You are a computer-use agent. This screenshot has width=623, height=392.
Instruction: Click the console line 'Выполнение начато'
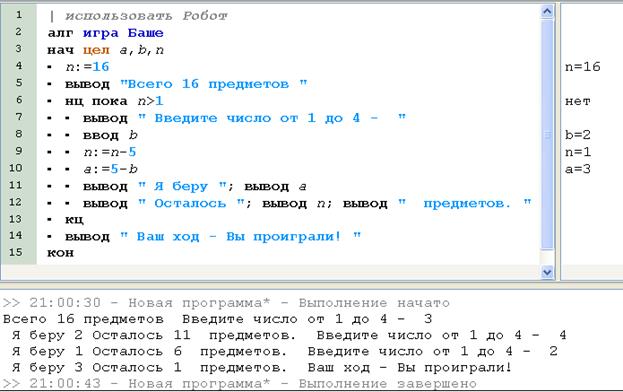[226, 303]
